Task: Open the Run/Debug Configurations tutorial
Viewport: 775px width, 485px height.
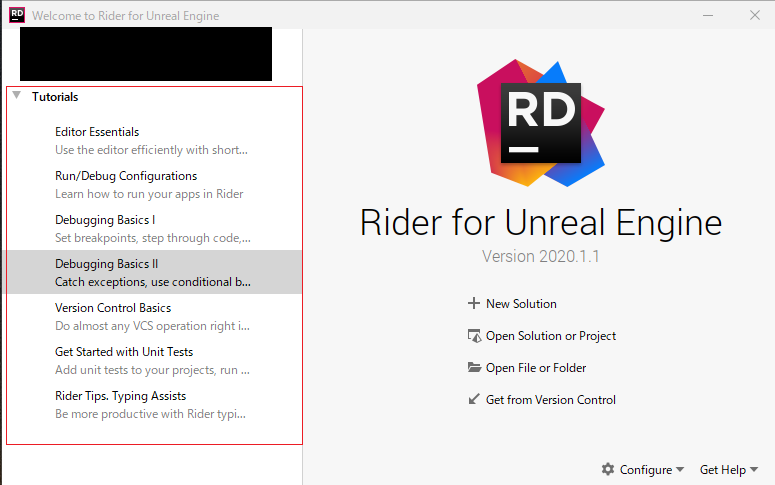Action: click(154, 184)
